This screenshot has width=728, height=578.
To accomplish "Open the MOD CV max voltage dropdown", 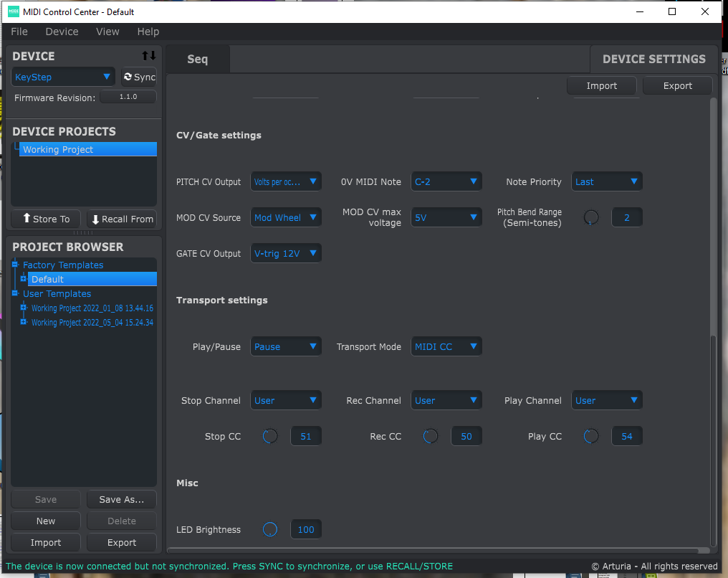I will tap(446, 217).
